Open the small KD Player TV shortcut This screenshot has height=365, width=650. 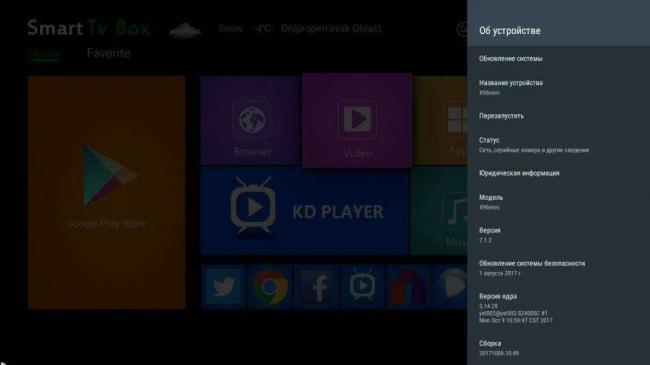click(x=363, y=287)
